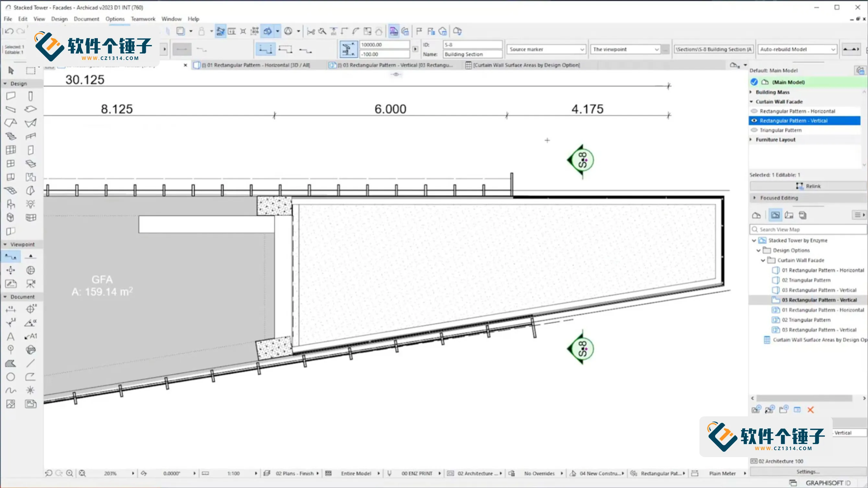Click the Search View Map field

(x=808, y=229)
